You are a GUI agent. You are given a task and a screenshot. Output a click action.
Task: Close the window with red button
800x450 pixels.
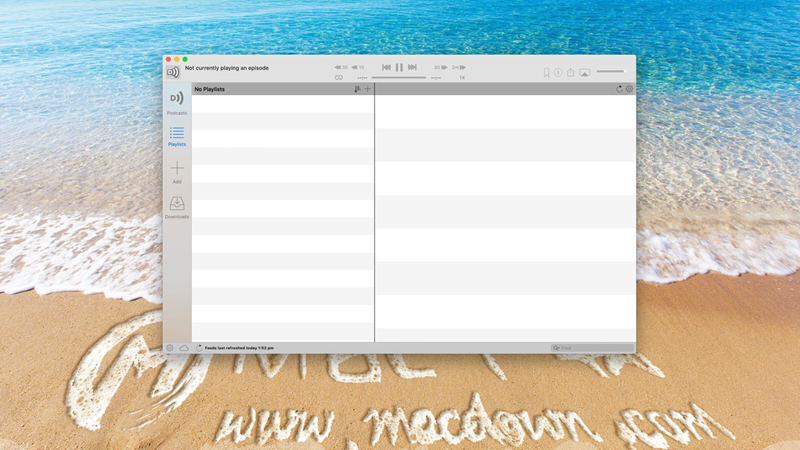click(x=168, y=60)
